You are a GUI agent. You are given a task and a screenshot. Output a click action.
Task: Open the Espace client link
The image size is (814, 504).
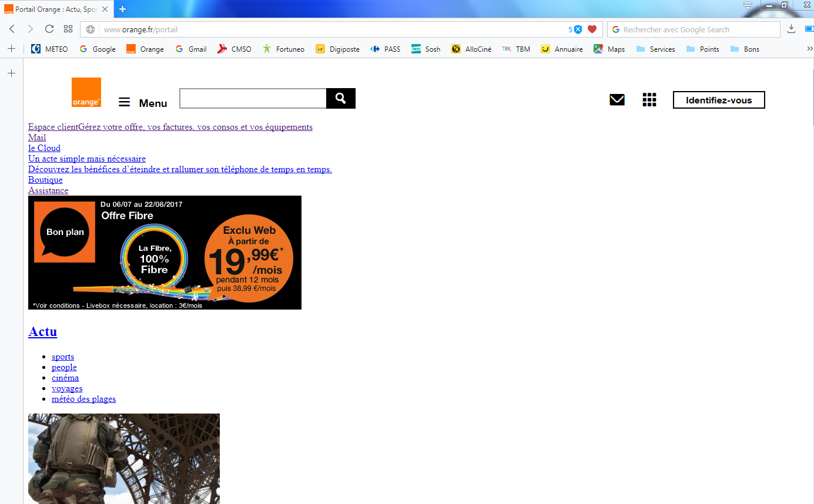point(170,127)
